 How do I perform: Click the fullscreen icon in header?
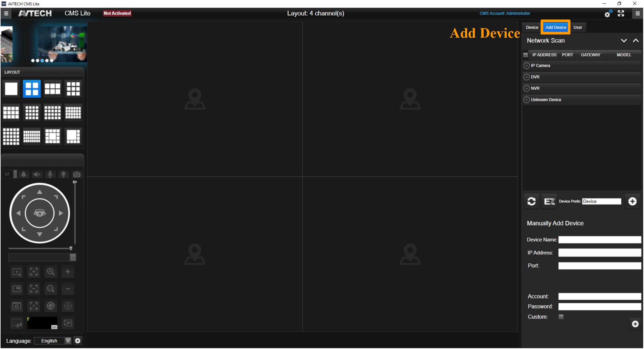[x=621, y=14]
